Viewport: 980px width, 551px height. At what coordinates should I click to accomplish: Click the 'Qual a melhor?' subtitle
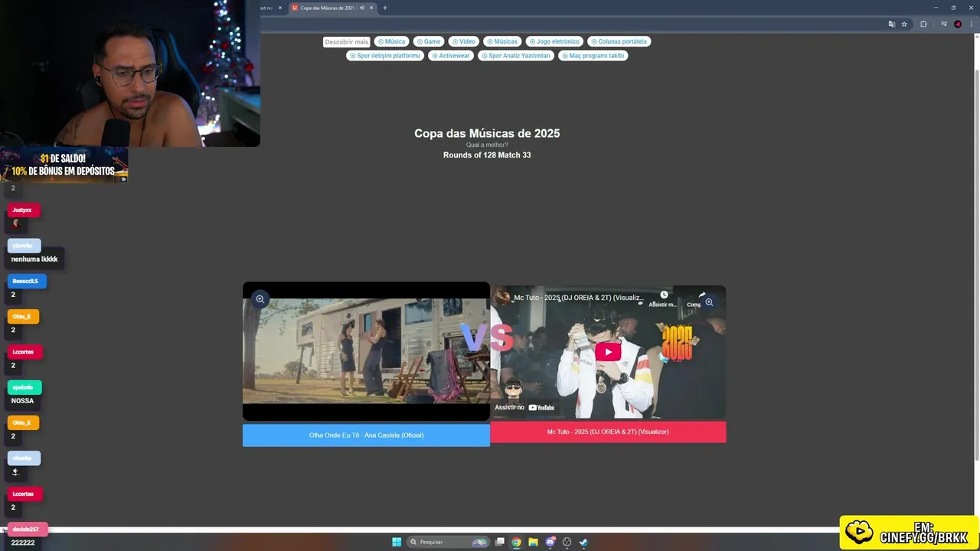click(x=487, y=145)
